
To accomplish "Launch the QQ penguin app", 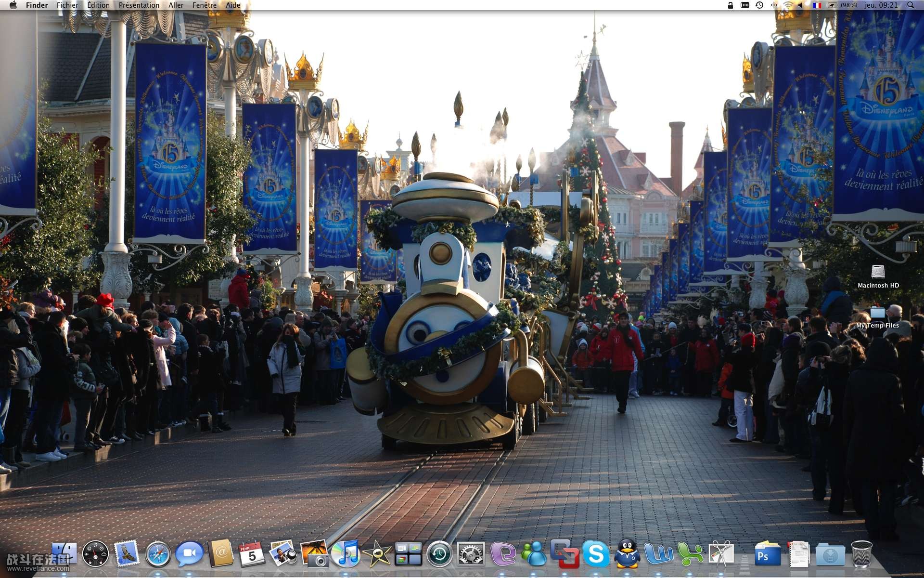I will (627, 554).
